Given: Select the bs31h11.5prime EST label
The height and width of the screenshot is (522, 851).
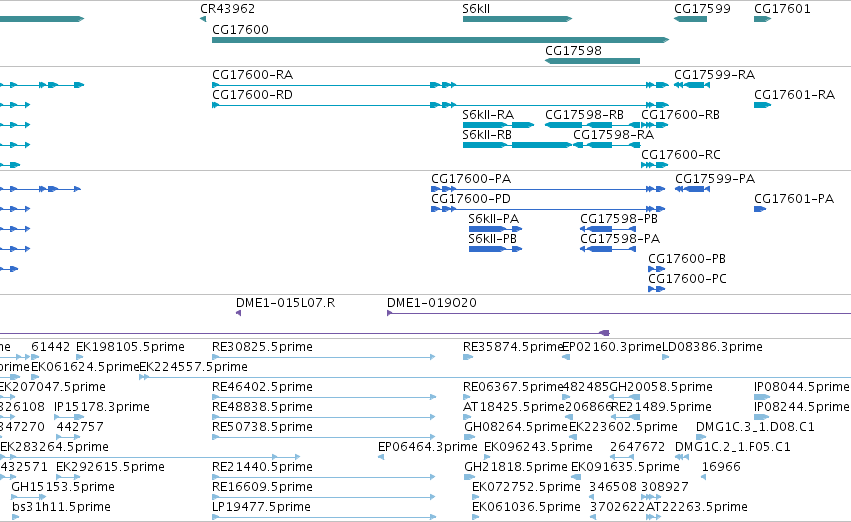Looking at the screenshot, I should (x=61, y=507).
